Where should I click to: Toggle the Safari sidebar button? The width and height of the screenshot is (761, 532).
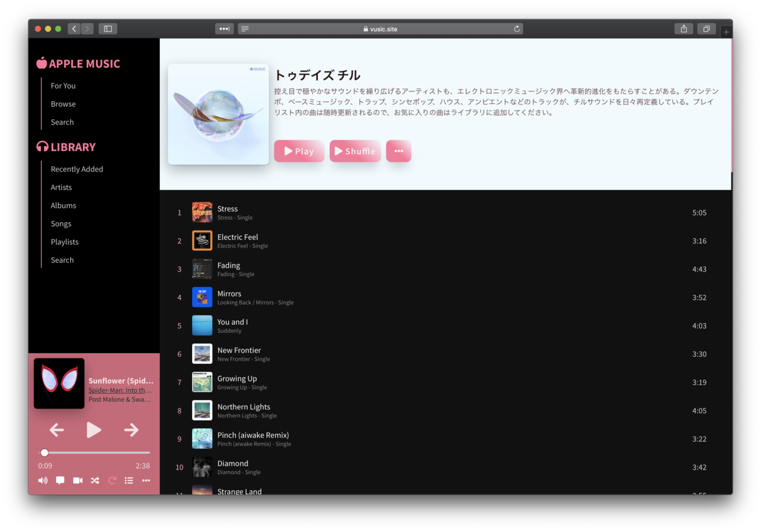[x=107, y=28]
